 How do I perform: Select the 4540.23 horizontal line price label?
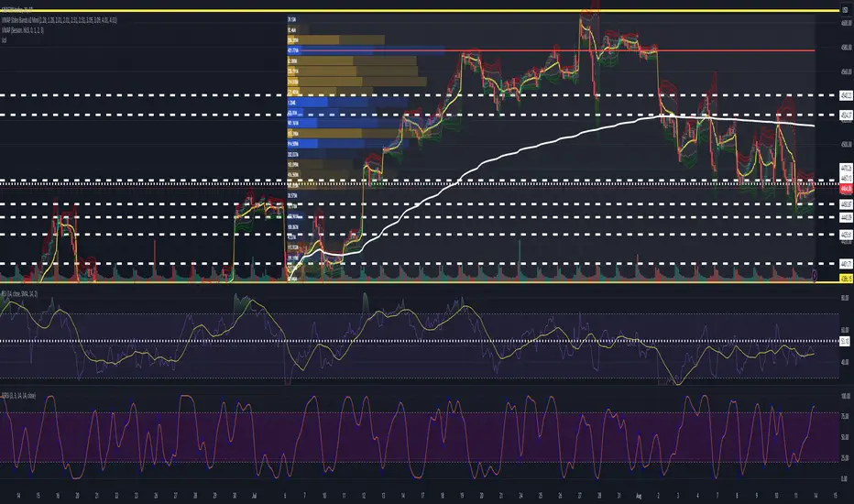coord(846,95)
